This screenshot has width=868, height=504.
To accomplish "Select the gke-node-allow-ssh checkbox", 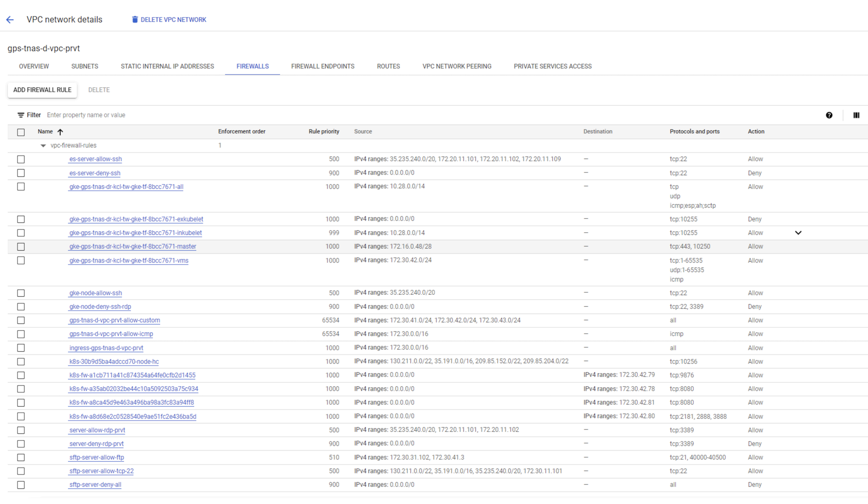I will pyautogui.click(x=21, y=293).
